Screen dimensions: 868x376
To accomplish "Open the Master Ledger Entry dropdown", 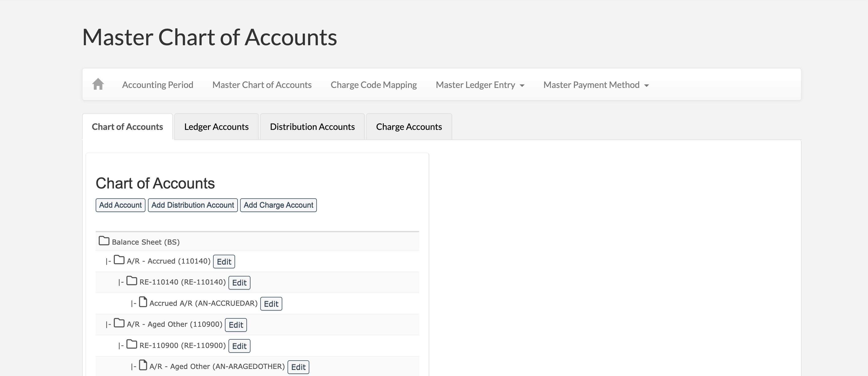I will [479, 85].
